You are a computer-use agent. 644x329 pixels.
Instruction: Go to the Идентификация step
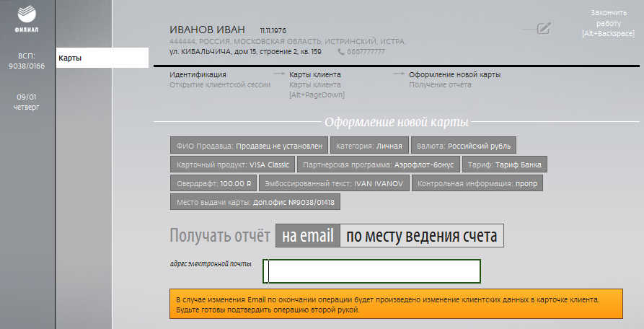click(198, 75)
